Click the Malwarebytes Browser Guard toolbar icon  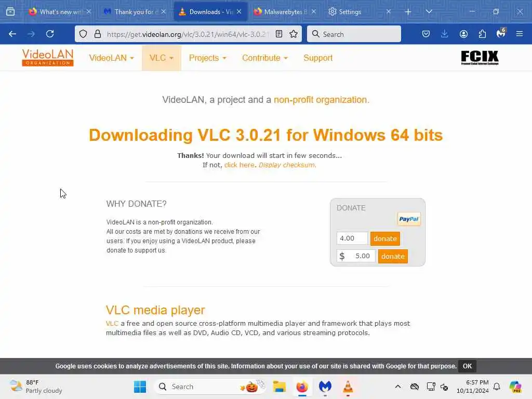(501, 33)
